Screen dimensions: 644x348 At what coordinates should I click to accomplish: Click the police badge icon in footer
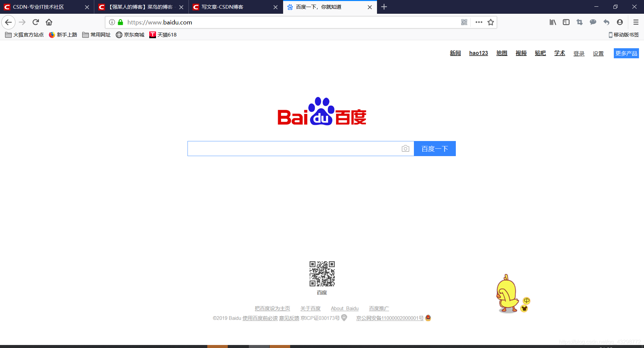click(428, 318)
